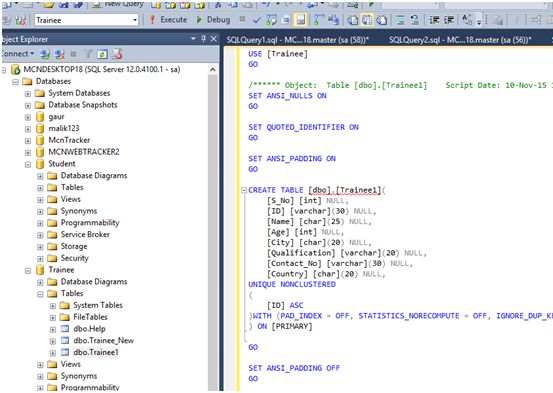Select the MCNDESKTOP18 server node

pos(102,69)
